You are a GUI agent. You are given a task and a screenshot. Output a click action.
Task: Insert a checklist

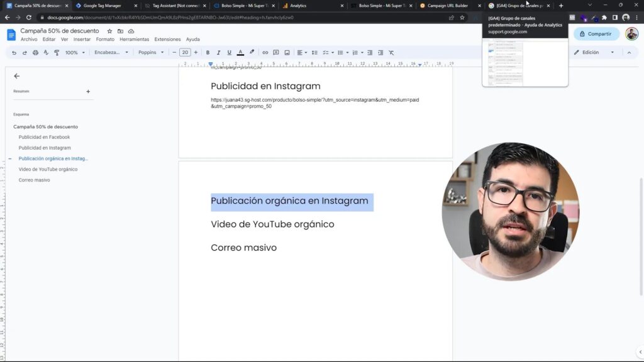326,53
